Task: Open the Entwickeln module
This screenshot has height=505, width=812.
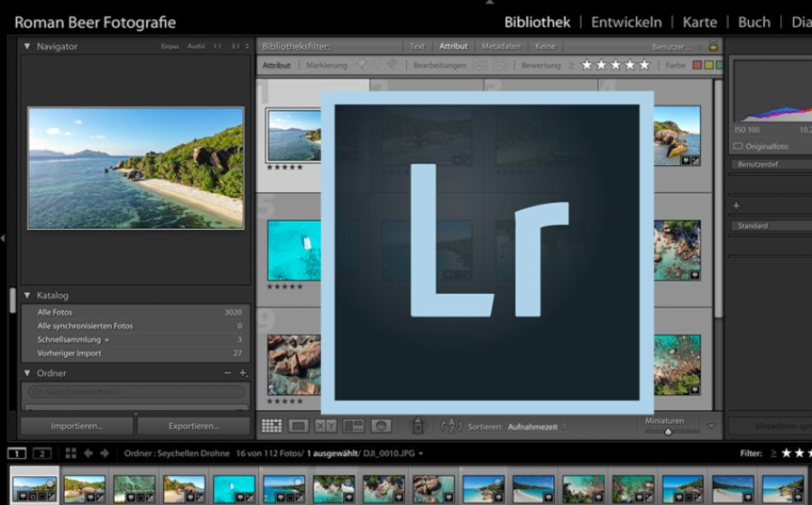Action: [626, 23]
